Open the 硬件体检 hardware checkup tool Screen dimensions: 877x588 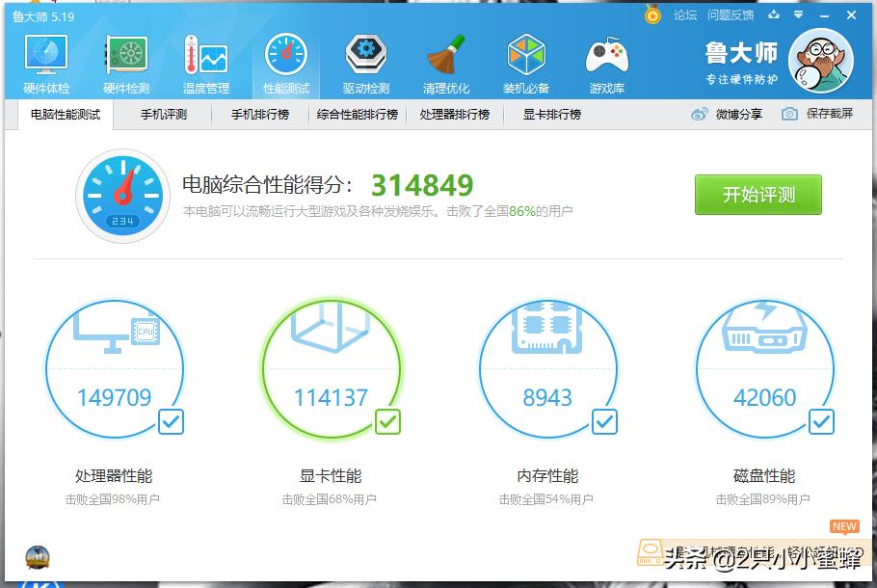point(44,60)
